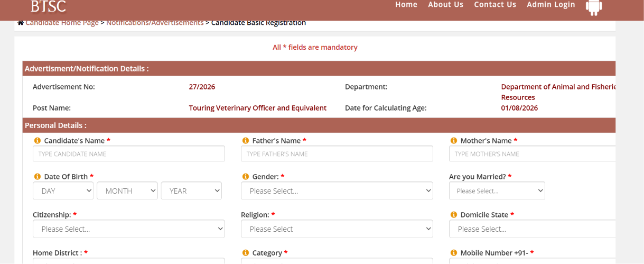Focus the Candidate's Name input field
Image resolution: width=644 pixels, height=264 pixels.
tap(129, 154)
